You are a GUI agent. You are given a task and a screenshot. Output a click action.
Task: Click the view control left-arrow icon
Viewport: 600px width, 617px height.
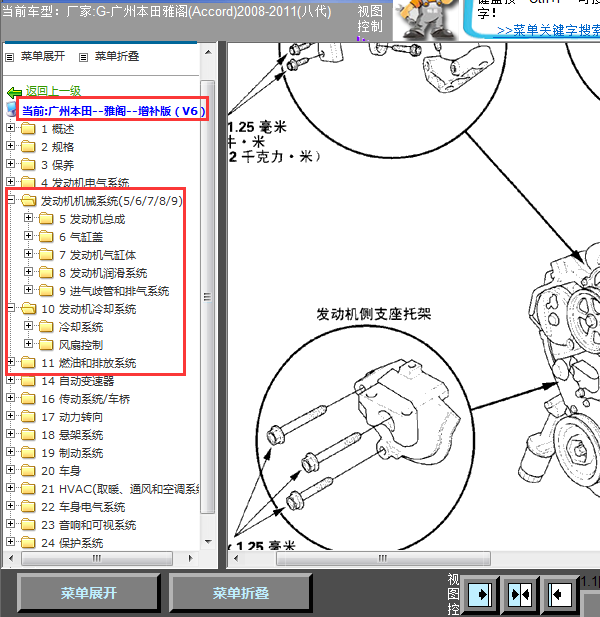pyautogui.click(x=559, y=594)
